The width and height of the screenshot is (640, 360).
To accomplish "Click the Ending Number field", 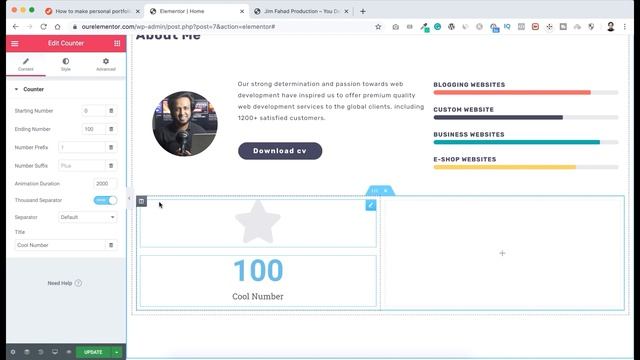I will (93, 129).
